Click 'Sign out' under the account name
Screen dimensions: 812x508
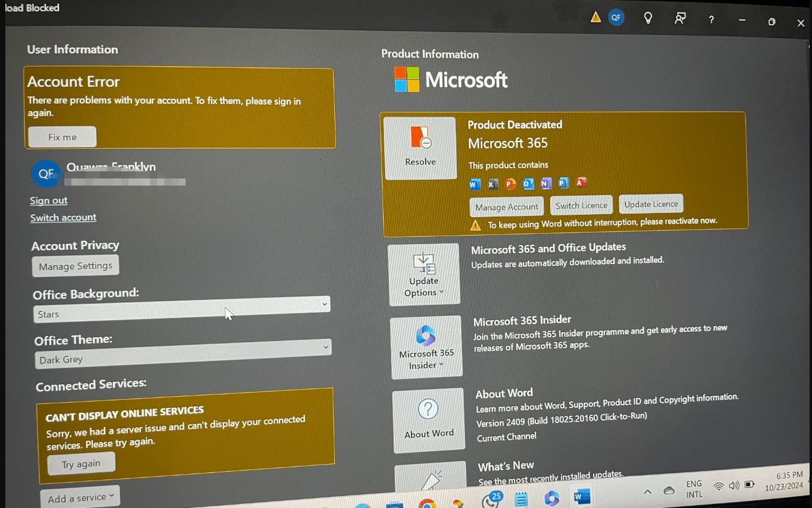[48, 200]
